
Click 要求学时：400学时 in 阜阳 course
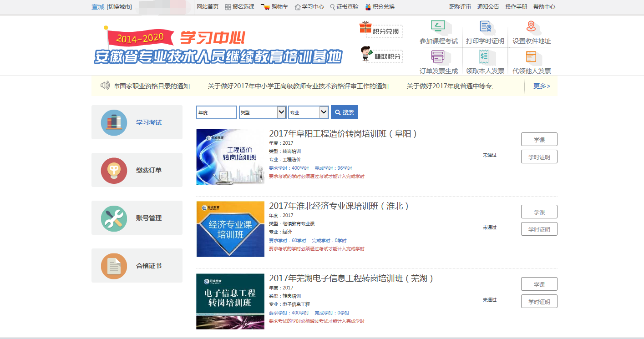pyautogui.click(x=289, y=168)
